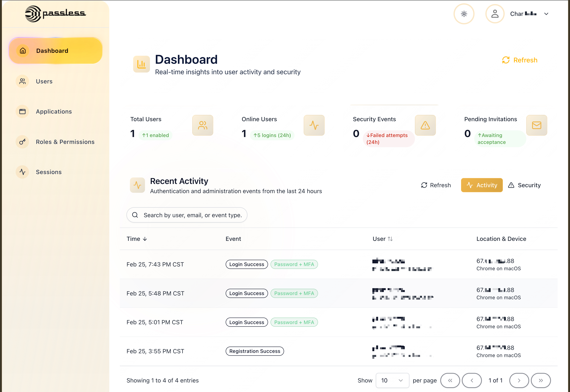
Task: Click the search magnifier icon
Action: (135, 215)
